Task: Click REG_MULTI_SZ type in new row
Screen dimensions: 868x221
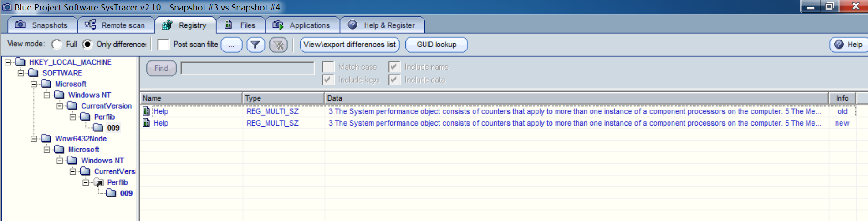Action: pyautogui.click(x=272, y=123)
